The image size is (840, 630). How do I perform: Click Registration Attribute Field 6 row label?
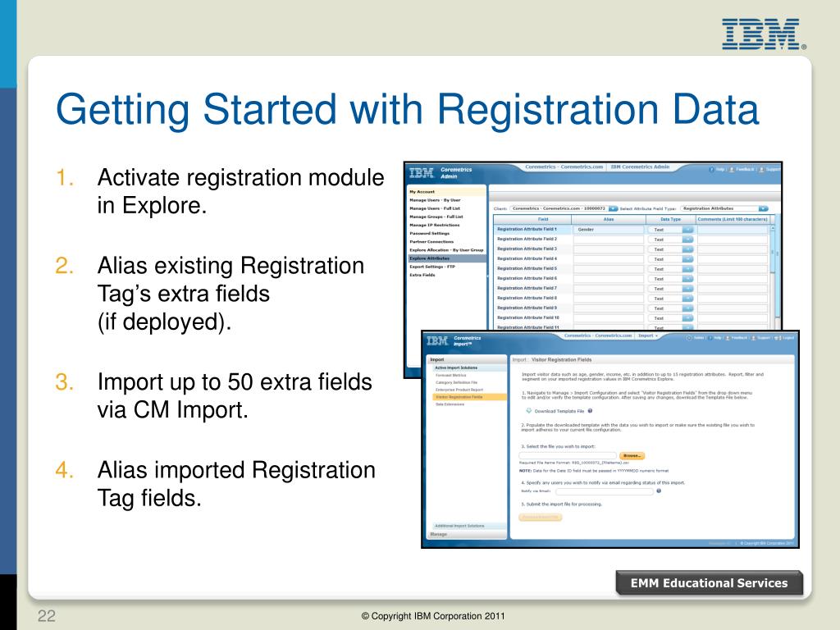pos(527,279)
